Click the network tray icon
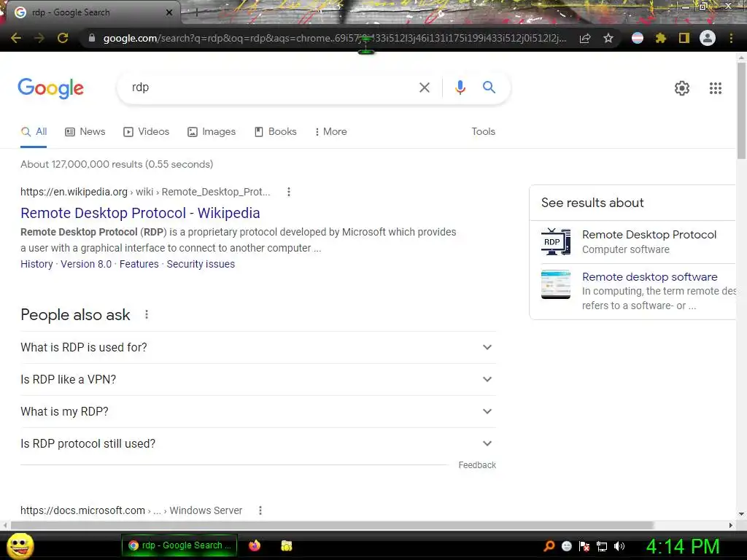Viewport: 747px width, 560px height. click(602, 546)
